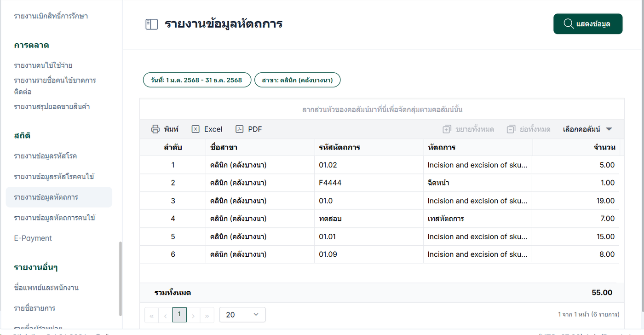Open รายชื่อรายการ in sidebar
The width and height of the screenshot is (644, 335).
[34, 308]
